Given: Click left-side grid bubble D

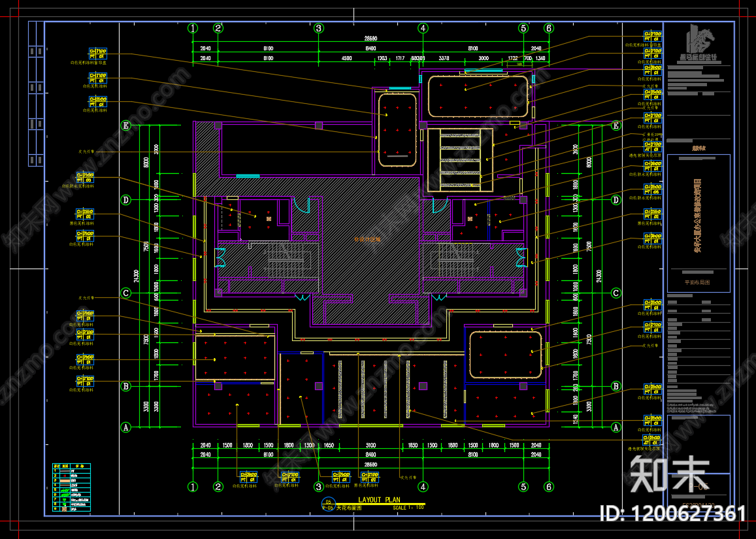Looking at the screenshot, I should [x=125, y=200].
